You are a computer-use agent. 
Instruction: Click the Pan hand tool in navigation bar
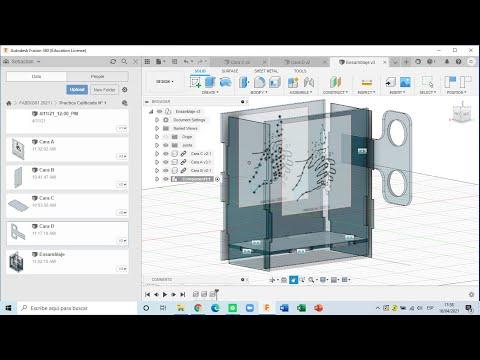293,280
